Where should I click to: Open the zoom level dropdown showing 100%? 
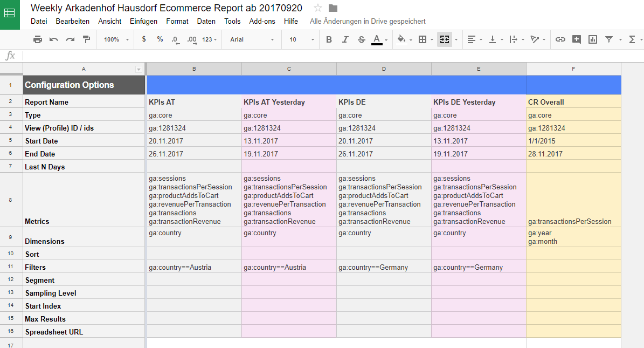coord(115,39)
